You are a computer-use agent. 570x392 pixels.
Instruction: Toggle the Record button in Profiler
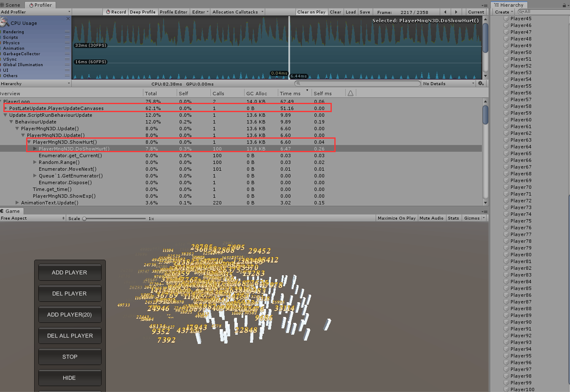(116, 12)
